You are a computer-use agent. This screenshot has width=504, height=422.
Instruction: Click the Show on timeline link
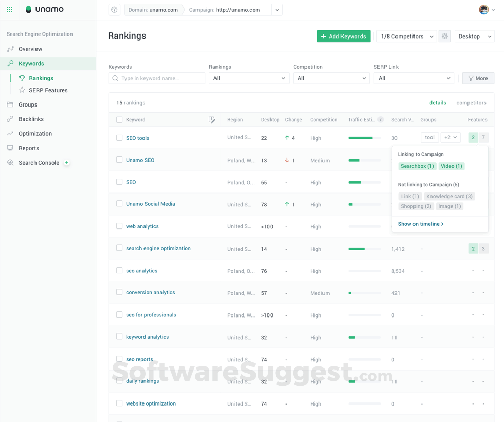coord(421,224)
